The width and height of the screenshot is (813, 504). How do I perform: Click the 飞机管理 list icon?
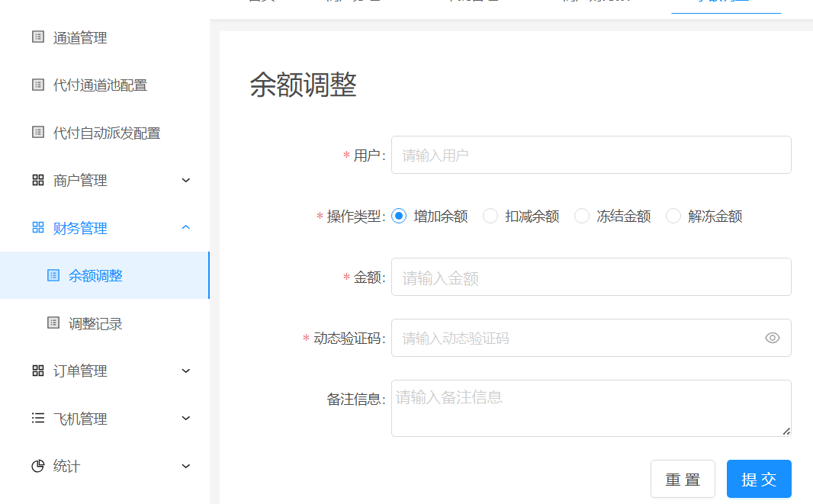[x=37, y=418]
